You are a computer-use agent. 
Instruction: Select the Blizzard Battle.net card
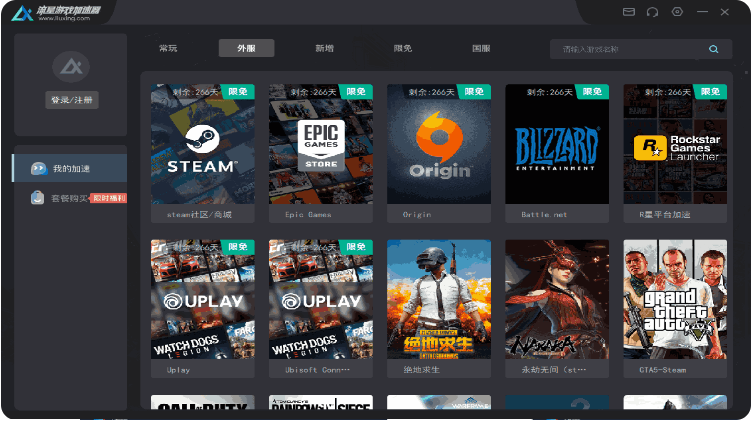click(x=557, y=153)
